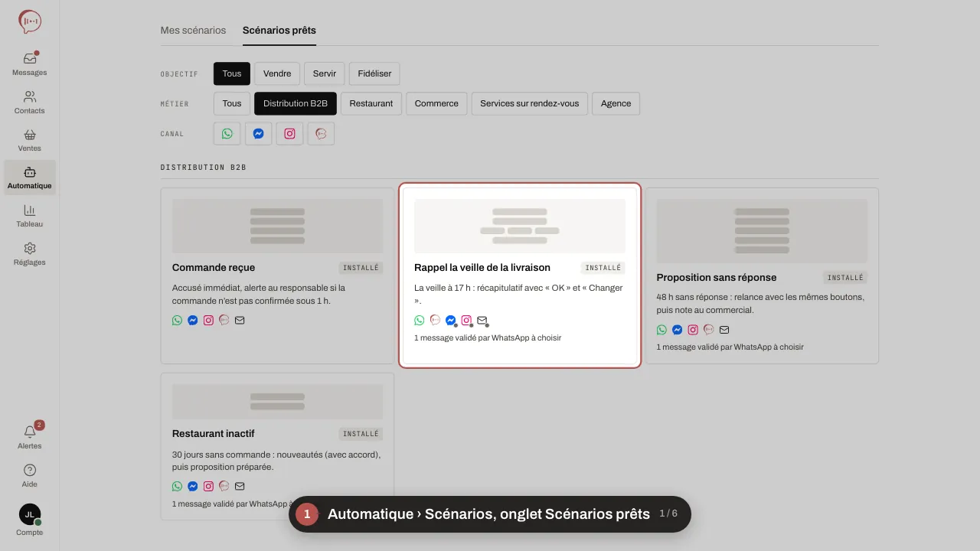Open the Aide help section
This screenshot has width=980, height=551.
click(30, 475)
